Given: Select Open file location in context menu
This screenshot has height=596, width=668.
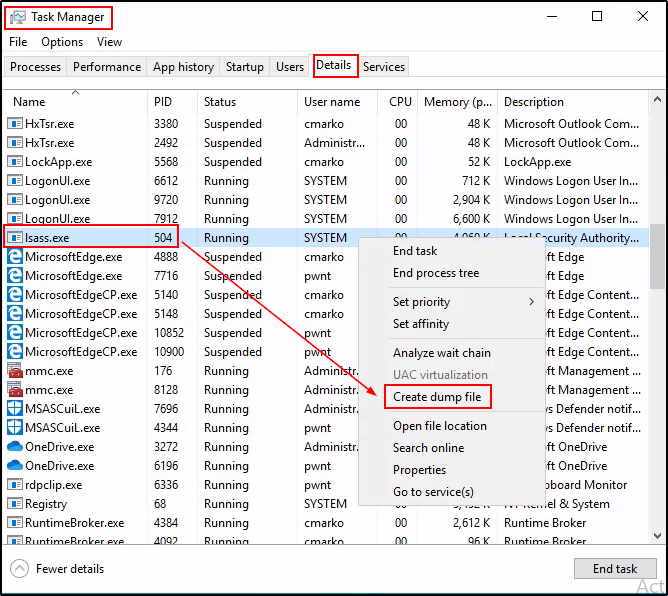Looking at the screenshot, I should 440,426.
